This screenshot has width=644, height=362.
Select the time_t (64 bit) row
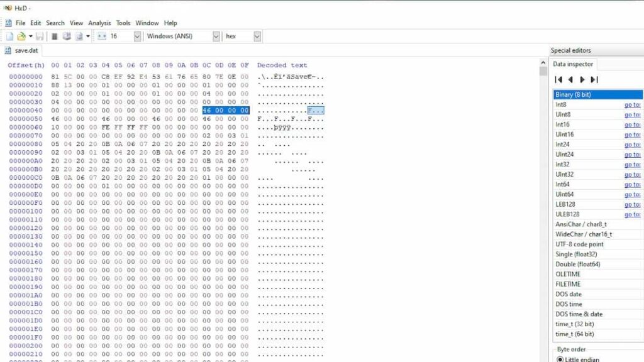point(598,334)
